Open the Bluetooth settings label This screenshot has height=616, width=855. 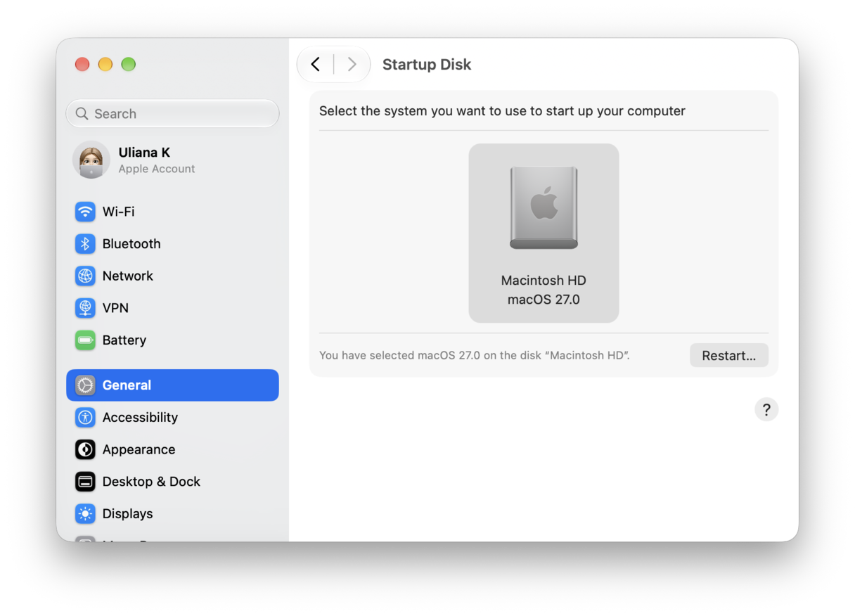coord(131,244)
